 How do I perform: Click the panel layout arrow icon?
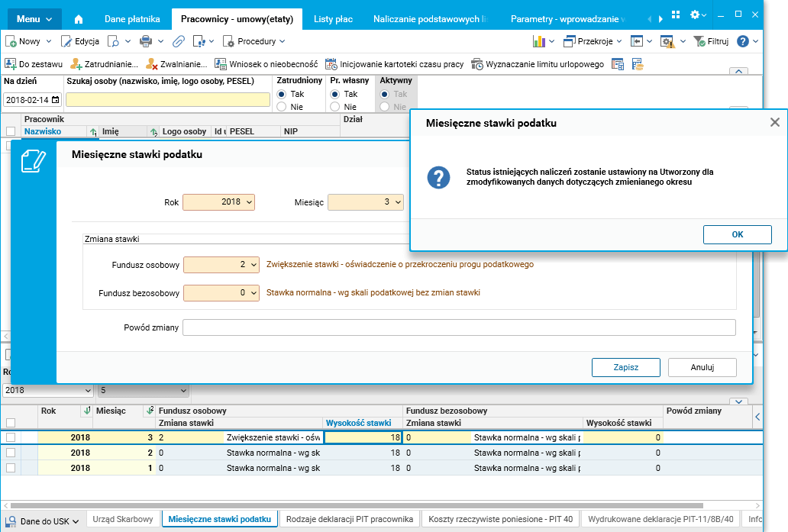[637, 41]
